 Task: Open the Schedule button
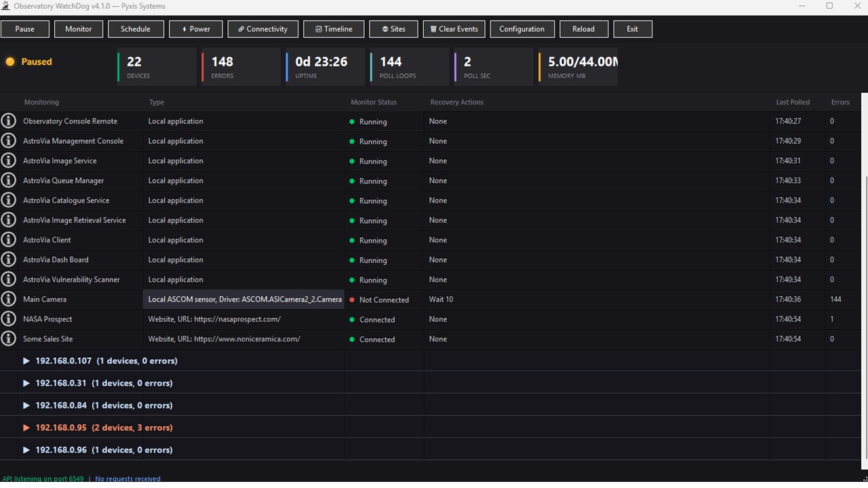[136, 29]
